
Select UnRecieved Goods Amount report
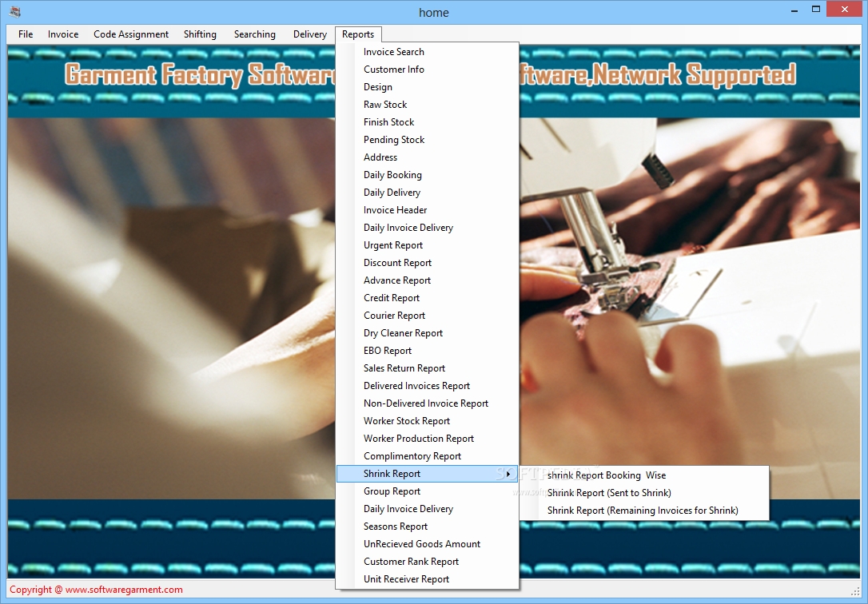coord(428,544)
